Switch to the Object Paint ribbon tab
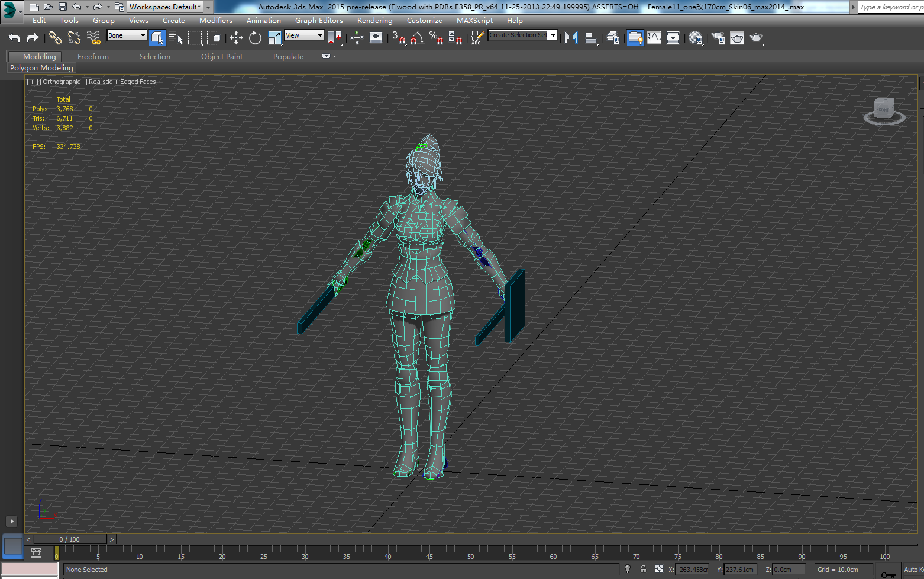The height and width of the screenshot is (579, 924). [x=222, y=57]
